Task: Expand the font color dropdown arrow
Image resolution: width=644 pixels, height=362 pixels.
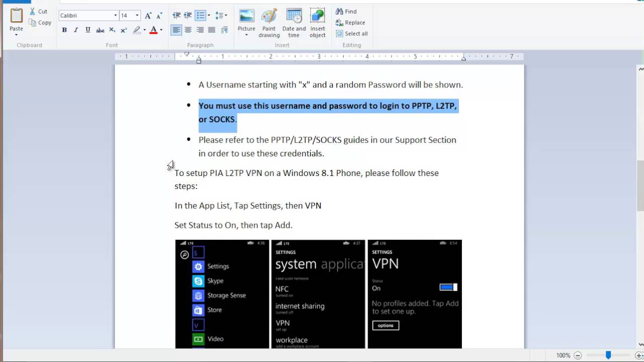Action: 161,30
